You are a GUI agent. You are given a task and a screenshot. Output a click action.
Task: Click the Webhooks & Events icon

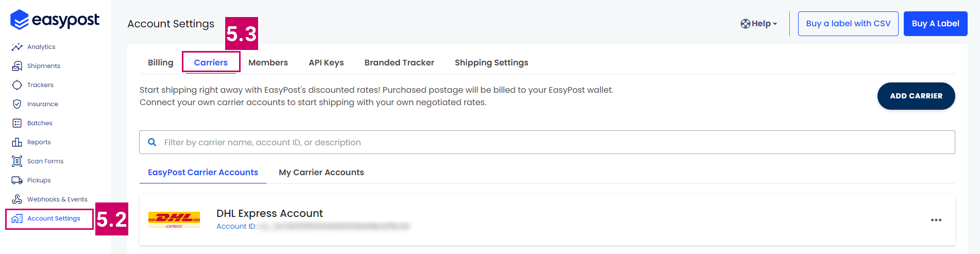tap(17, 199)
